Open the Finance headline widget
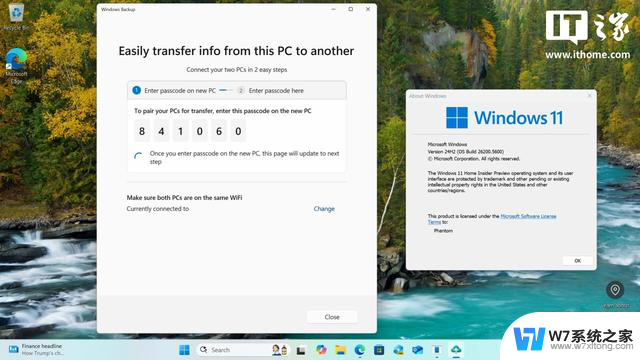Viewport: 640px width, 360px height. [x=36, y=349]
